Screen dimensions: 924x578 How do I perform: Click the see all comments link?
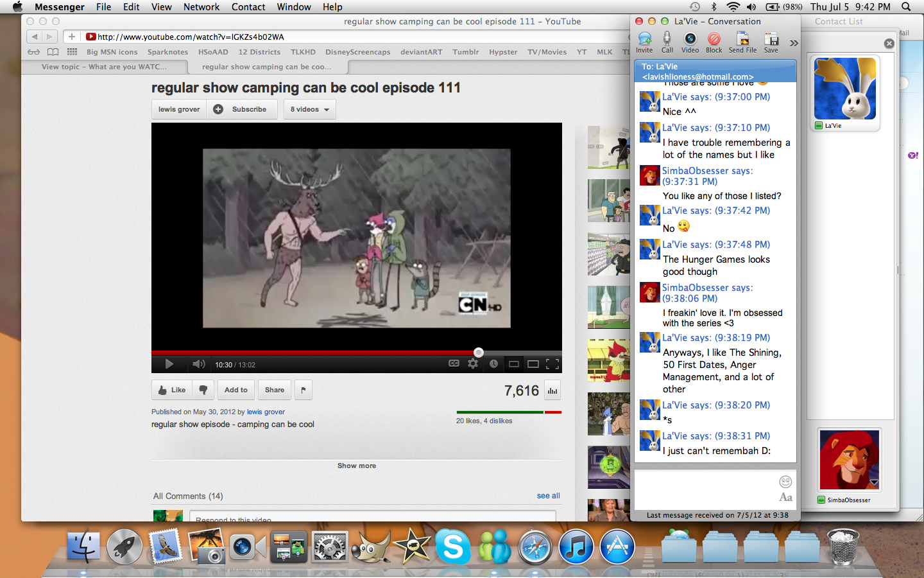pyautogui.click(x=548, y=496)
